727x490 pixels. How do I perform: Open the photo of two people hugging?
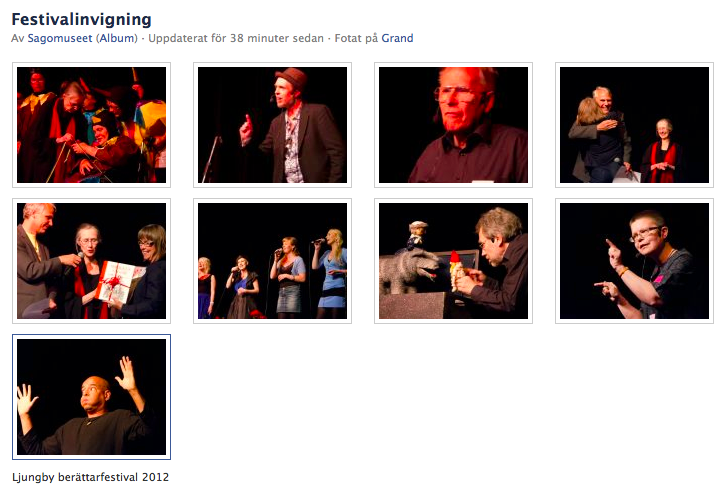click(x=635, y=125)
